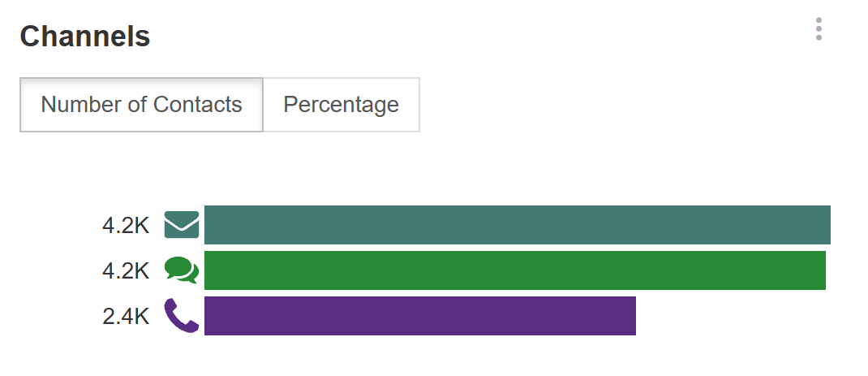Click the shortest bar showing phone contacts
The height and width of the screenshot is (376, 868).
click(419, 316)
